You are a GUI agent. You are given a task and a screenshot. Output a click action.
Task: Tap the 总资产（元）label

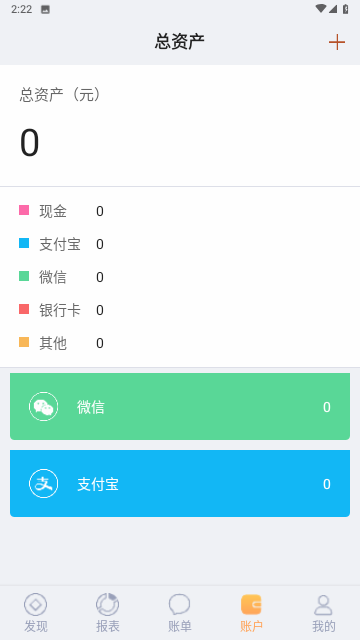(60, 95)
